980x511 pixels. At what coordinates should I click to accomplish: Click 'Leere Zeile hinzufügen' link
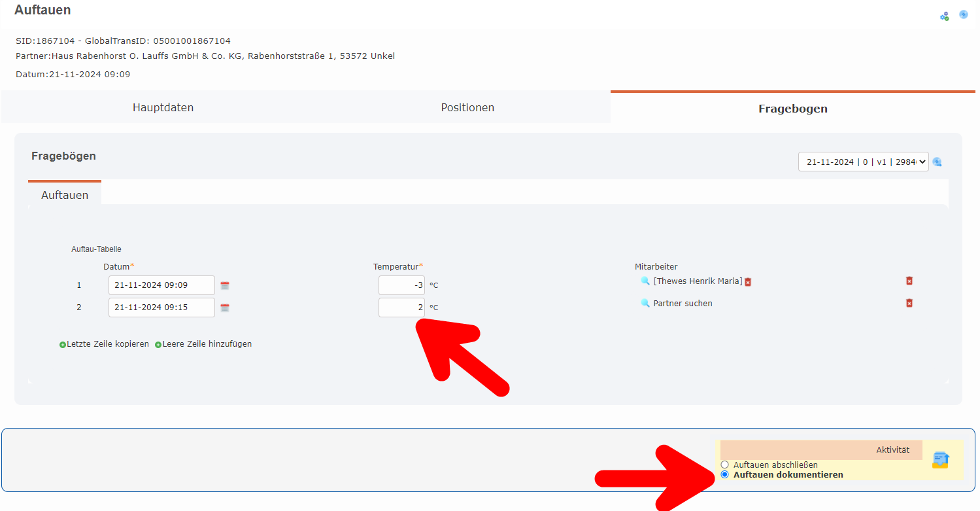click(207, 344)
